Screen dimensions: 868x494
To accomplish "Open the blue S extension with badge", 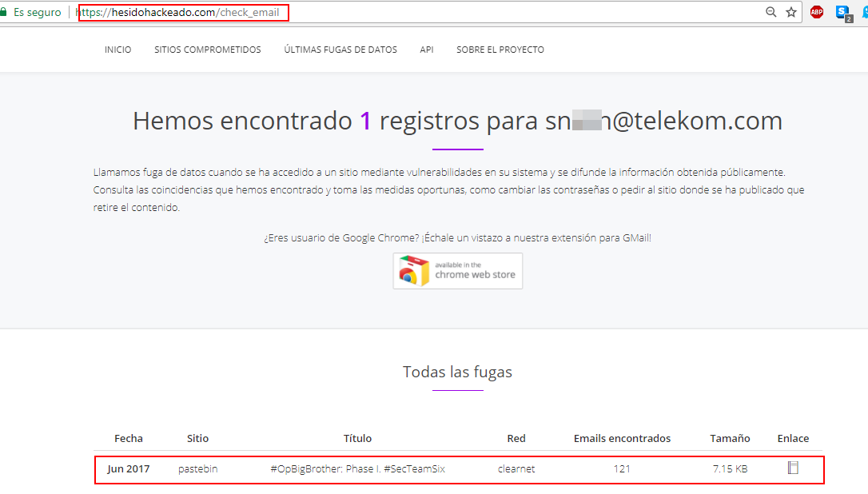I will [x=842, y=12].
